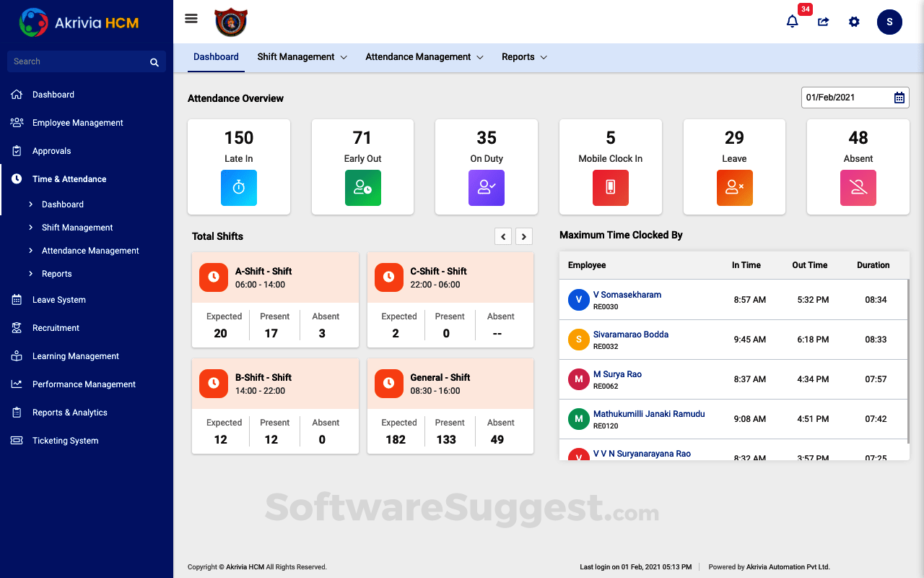Click the user avatar S in header

(x=889, y=22)
